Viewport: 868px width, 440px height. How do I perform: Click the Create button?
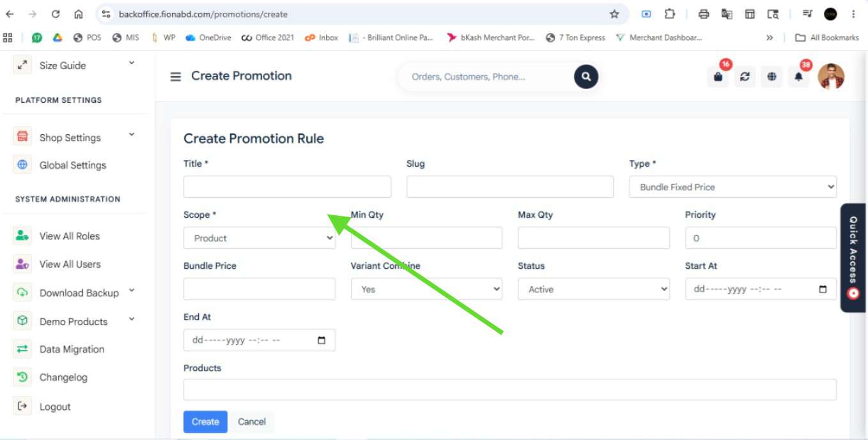(205, 421)
